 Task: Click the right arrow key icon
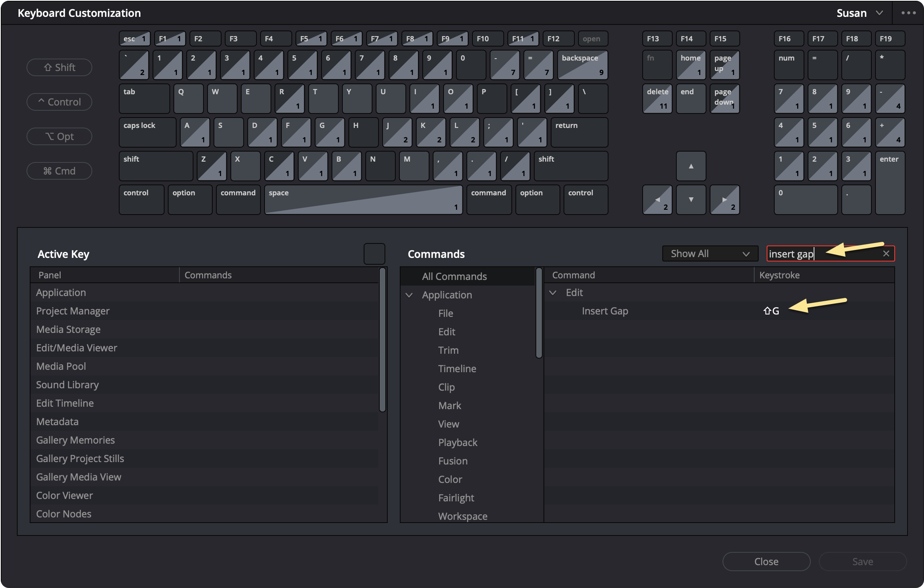[x=725, y=199]
